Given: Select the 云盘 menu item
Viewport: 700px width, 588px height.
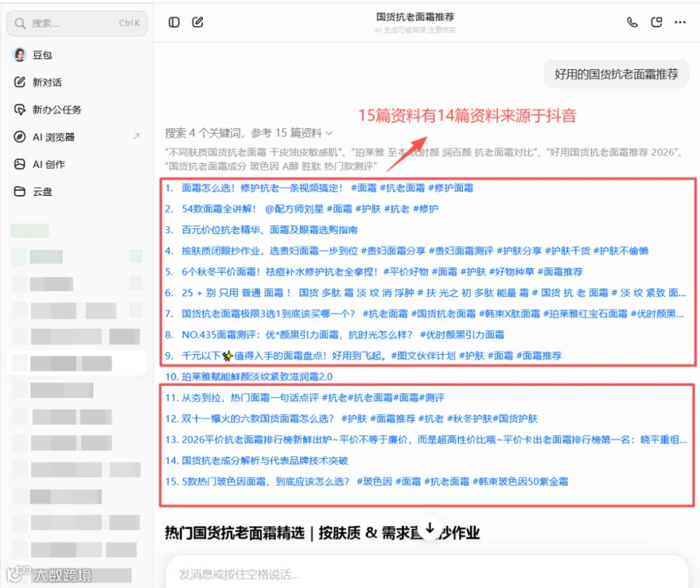Looking at the screenshot, I should point(77,191).
